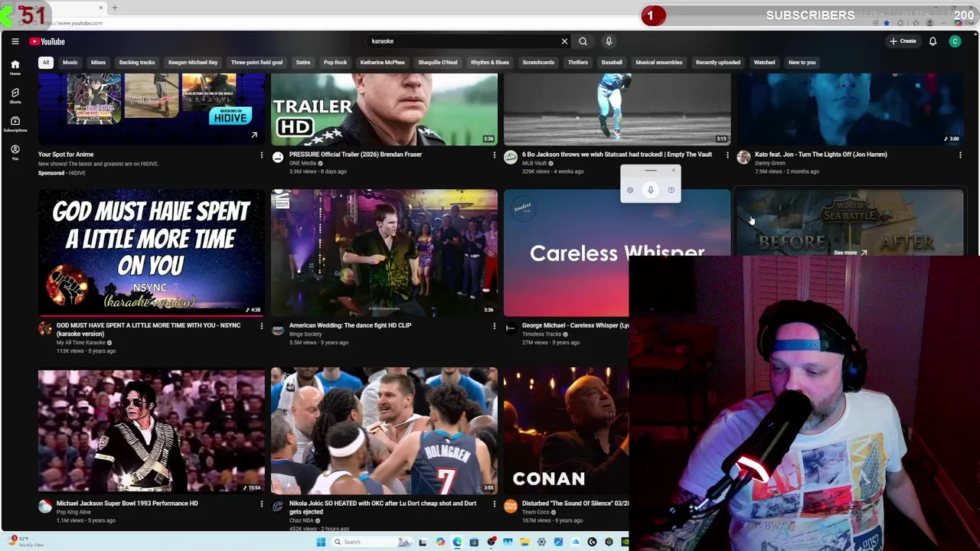Play the Nikola Jokic thumbnail
This screenshot has height=551, width=980.
[x=384, y=431]
